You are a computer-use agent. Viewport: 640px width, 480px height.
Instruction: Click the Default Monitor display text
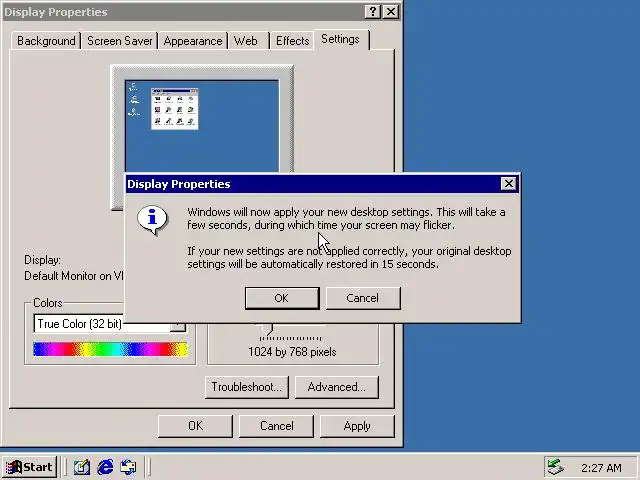click(x=73, y=276)
